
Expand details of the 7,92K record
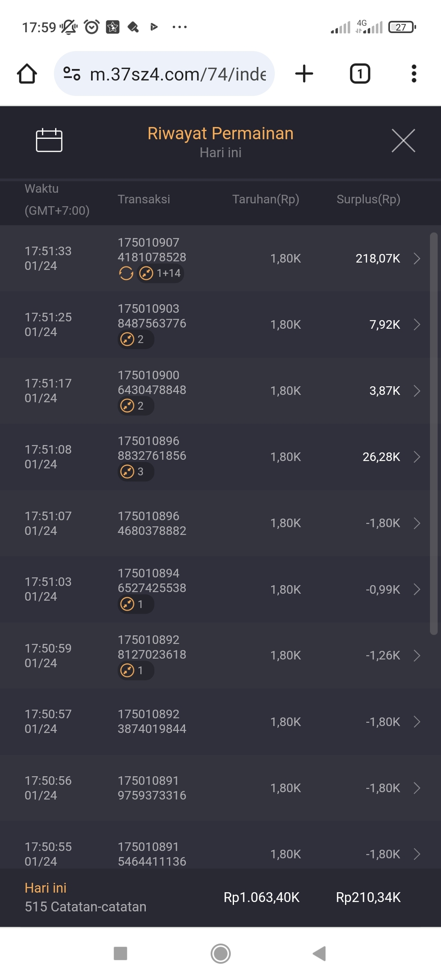[x=416, y=325]
